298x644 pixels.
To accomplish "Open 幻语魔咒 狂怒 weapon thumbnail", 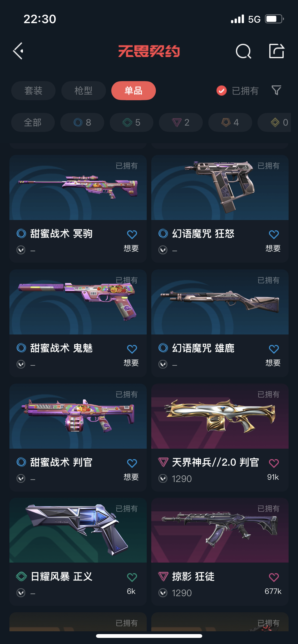I will (220, 187).
